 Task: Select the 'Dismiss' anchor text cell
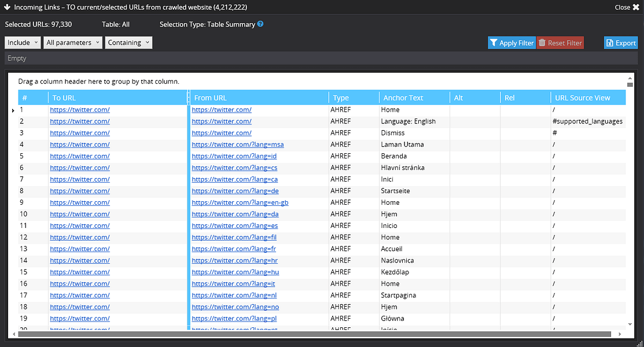coord(414,132)
